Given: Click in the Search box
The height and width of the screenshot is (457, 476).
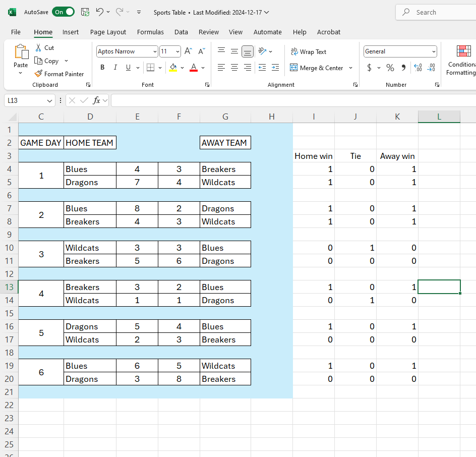Looking at the screenshot, I should 439,12.
